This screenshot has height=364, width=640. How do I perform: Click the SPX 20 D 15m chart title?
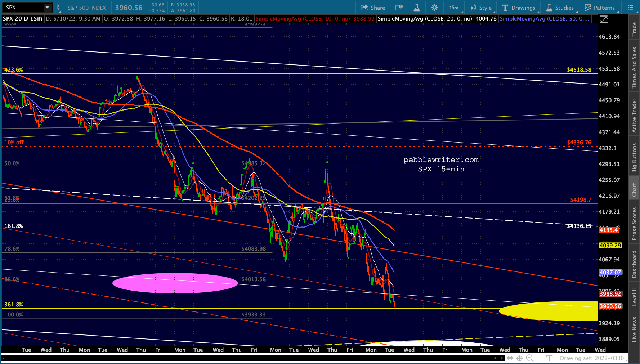click(x=22, y=19)
